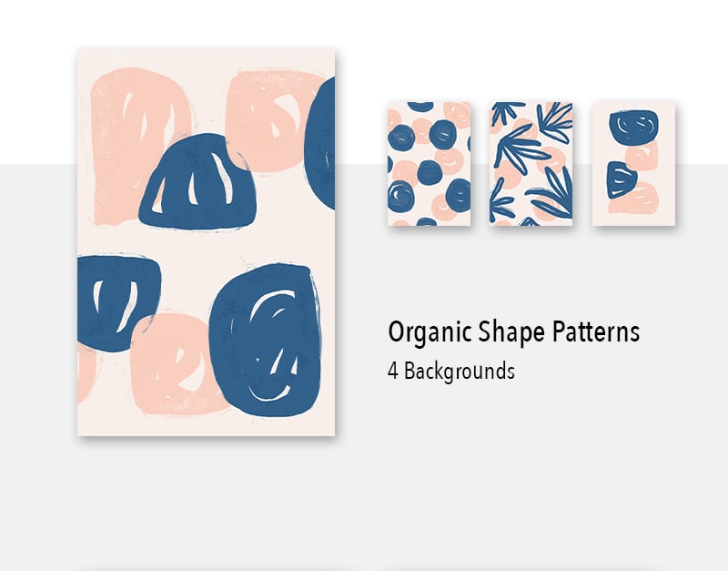The width and height of the screenshot is (728, 571).
Task: Click the small blue dome in stacked shapes thumbnail
Action: (x=622, y=179)
